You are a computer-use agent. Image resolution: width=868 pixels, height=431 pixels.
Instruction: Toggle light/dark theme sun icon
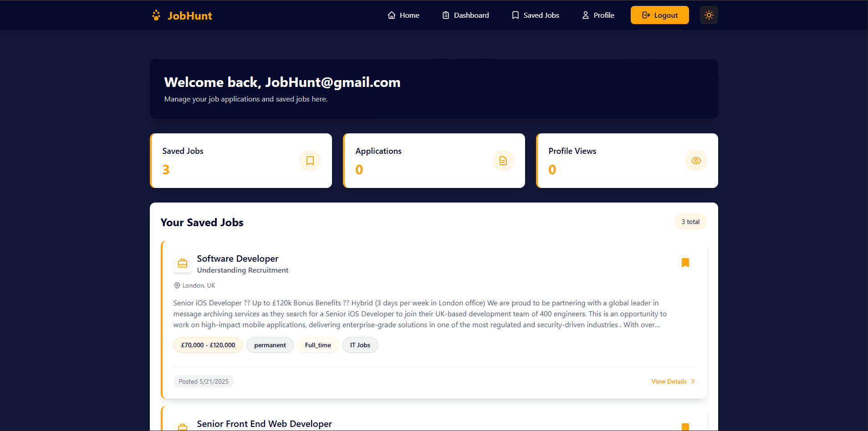[x=709, y=15]
